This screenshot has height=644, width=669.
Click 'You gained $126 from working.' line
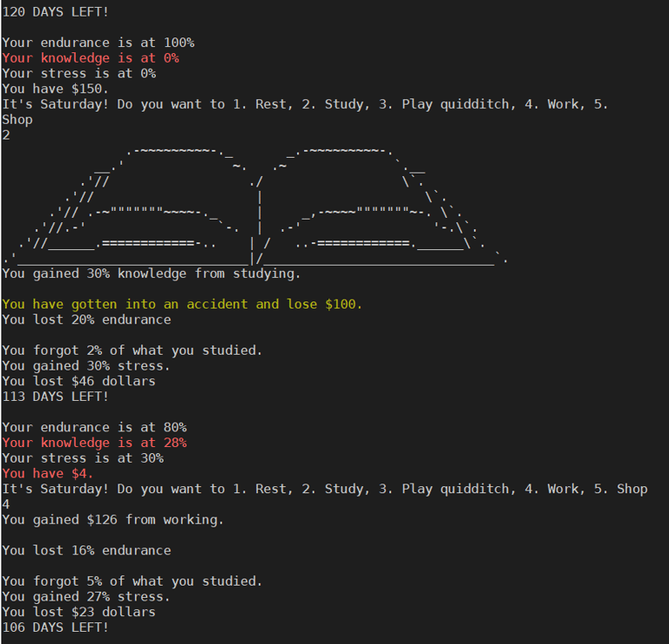pos(113,519)
